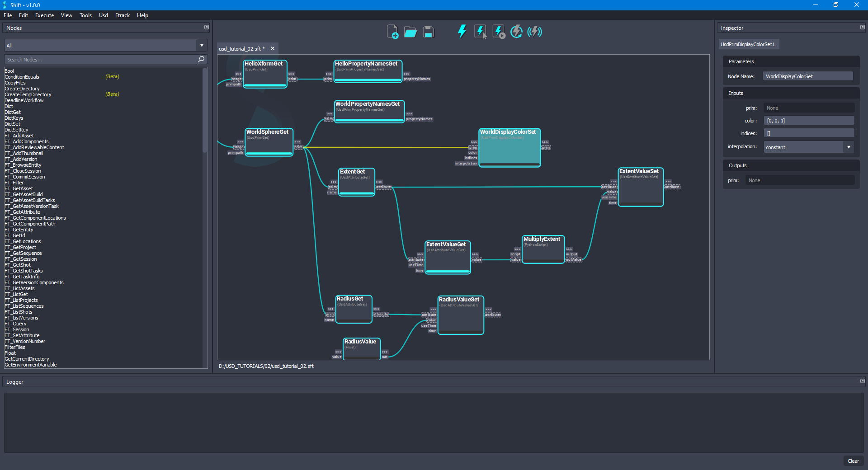
Task: Refresh execution using the circular-arrow lightning icon
Action: click(x=516, y=31)
